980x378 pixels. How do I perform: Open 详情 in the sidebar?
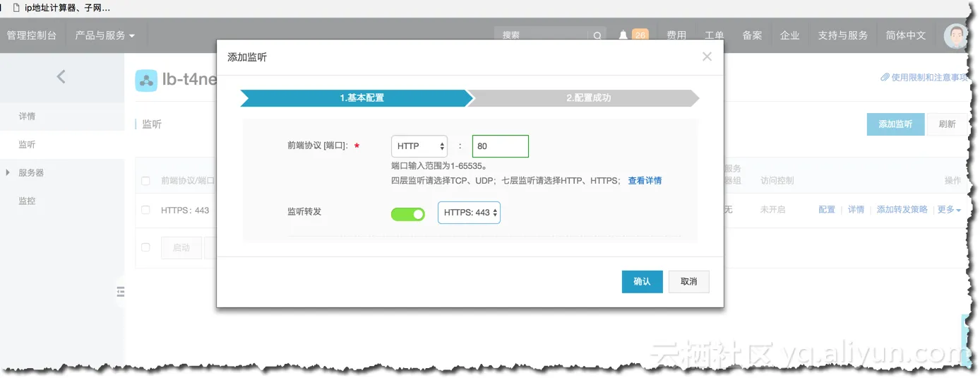pyautogui.click(x=27, y=116)
